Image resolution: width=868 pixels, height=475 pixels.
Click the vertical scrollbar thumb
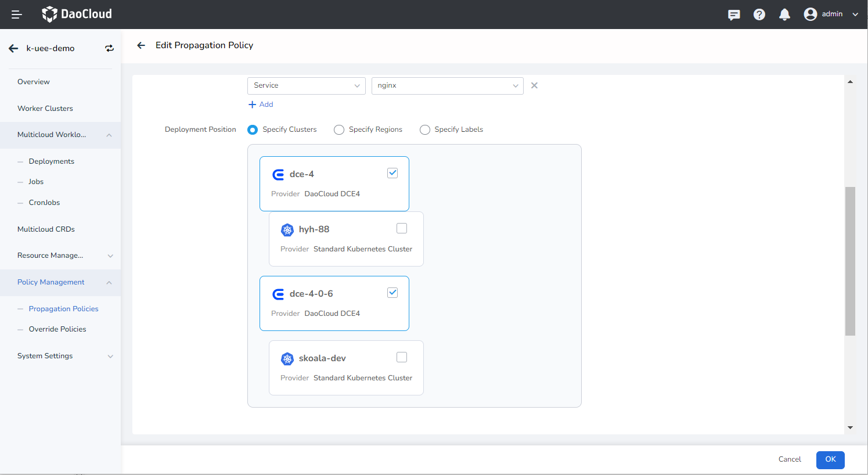[850, 261]
